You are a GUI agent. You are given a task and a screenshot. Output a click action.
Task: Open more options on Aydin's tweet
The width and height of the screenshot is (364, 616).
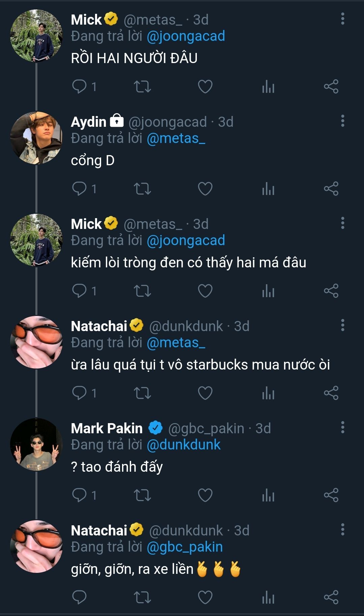tap(342, 121)
